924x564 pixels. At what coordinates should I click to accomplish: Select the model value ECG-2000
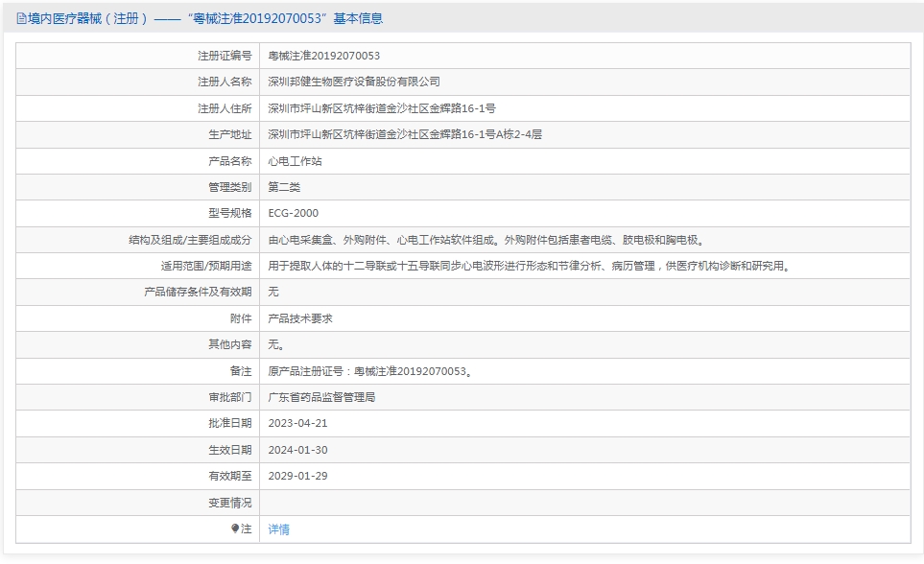click(x=294, y=213)
